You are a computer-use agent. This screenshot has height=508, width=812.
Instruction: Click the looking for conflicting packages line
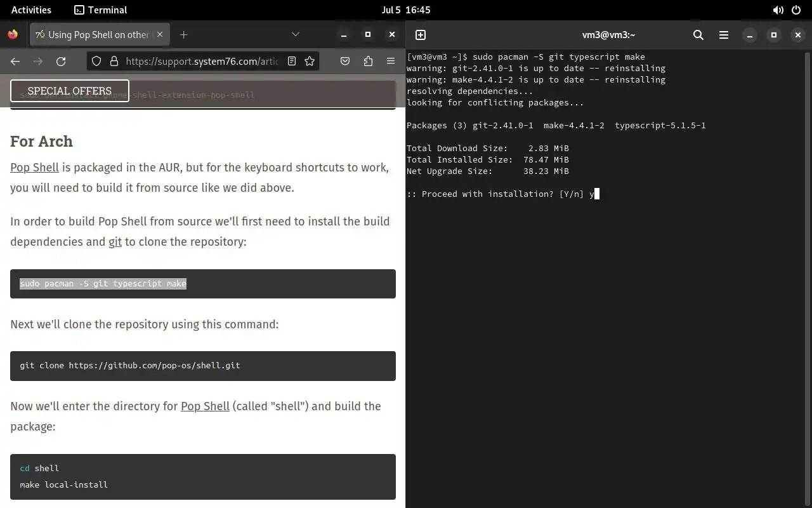coord(495,102)
